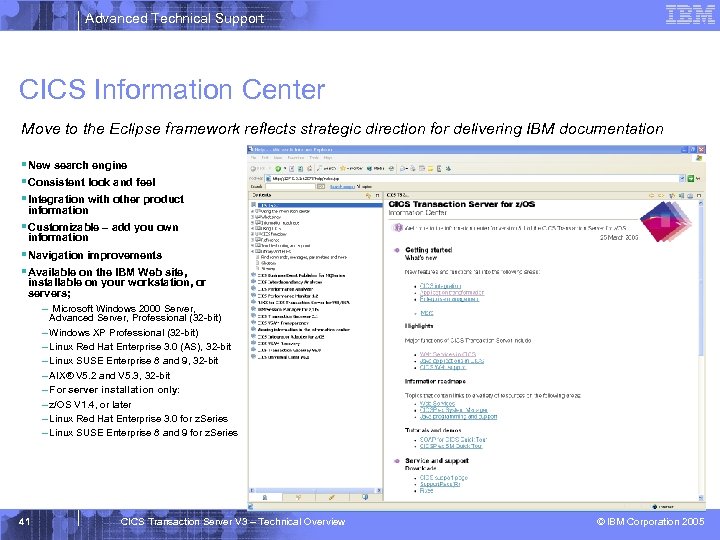The image size is (720, 540).
Task: Maximize the topic pane via its header icon
Action: [x=699, y=196]
